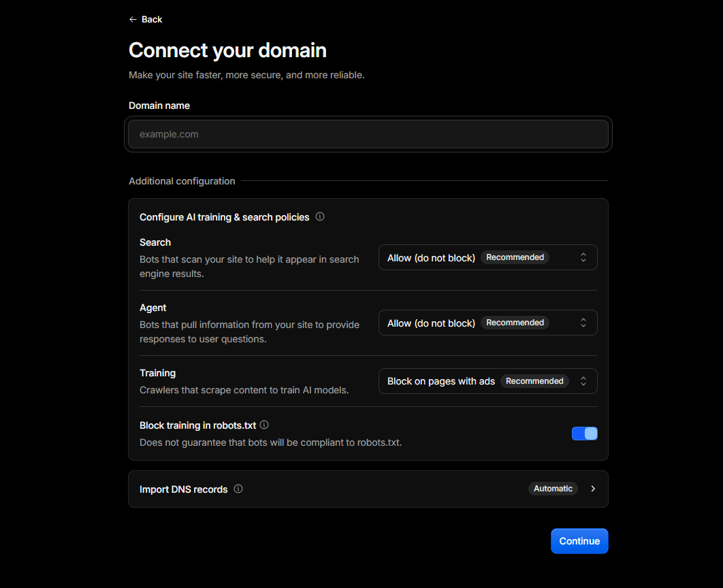Expand Import DNS records with chevron arrow
Viewport: 723px width, 588px height.
593,489
